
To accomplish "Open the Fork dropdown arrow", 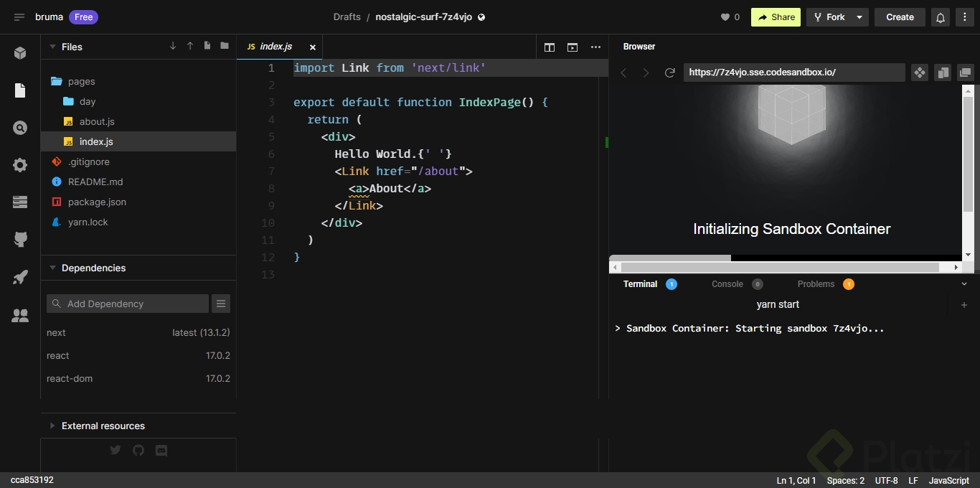I will tap(857, 17).
